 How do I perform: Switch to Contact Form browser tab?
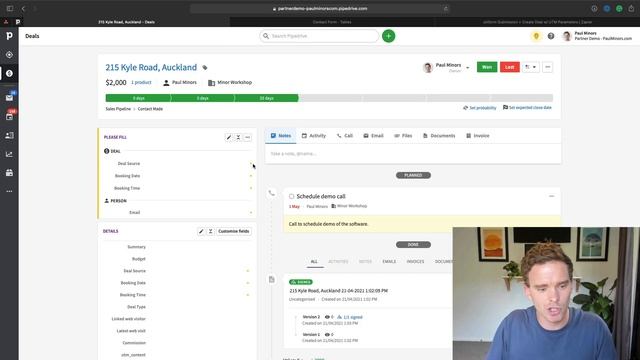click(332, 22)
